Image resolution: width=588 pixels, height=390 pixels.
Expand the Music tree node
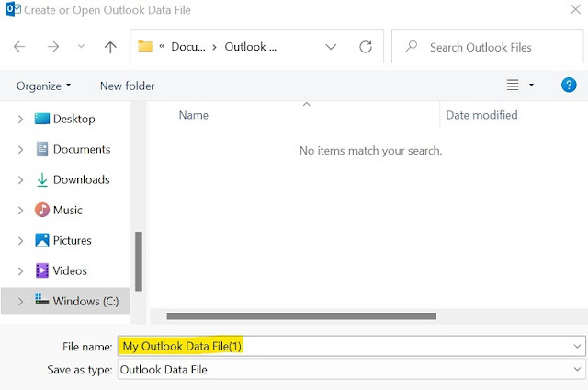pos(20,211)
